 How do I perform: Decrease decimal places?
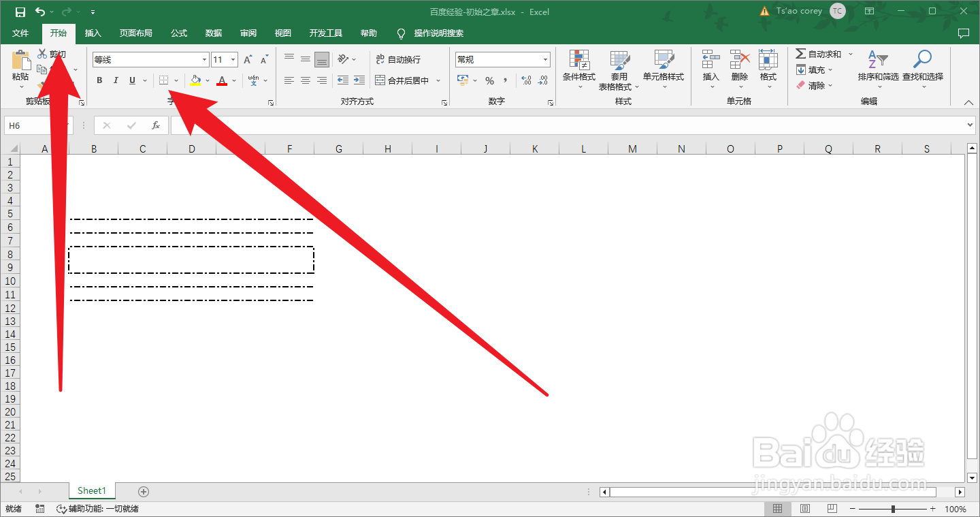(542, 80)
